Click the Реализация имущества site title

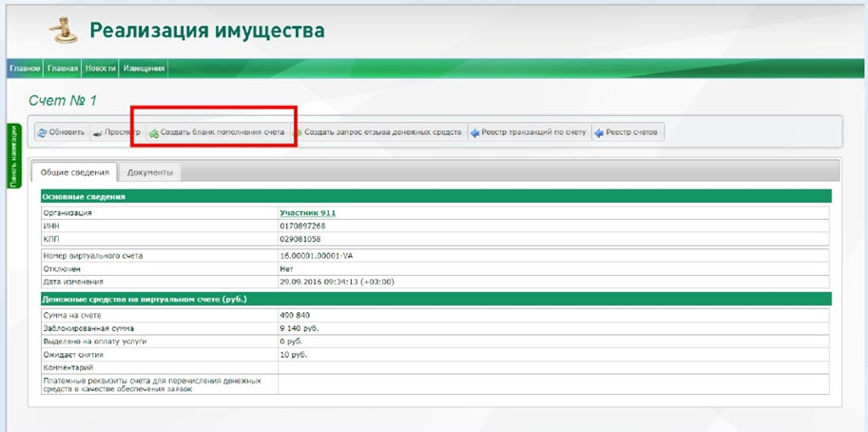(207, 30)
